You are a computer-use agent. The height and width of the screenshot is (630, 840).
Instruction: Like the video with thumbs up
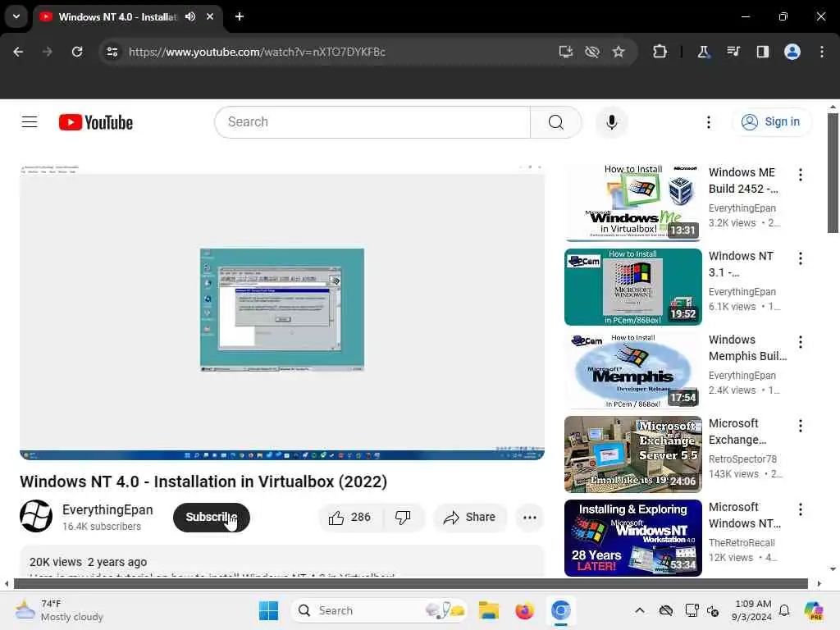[x=350, y=517]
